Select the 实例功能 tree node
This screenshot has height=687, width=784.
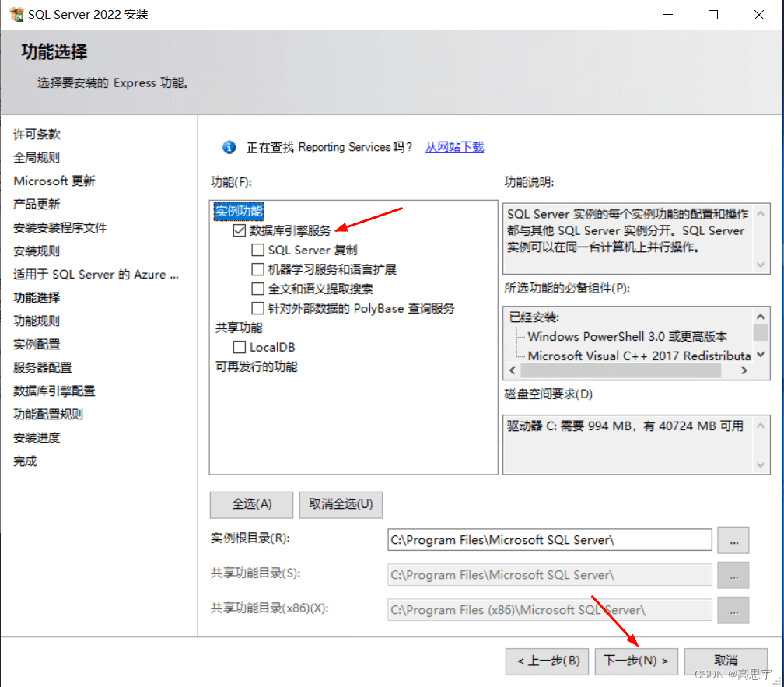239,211
